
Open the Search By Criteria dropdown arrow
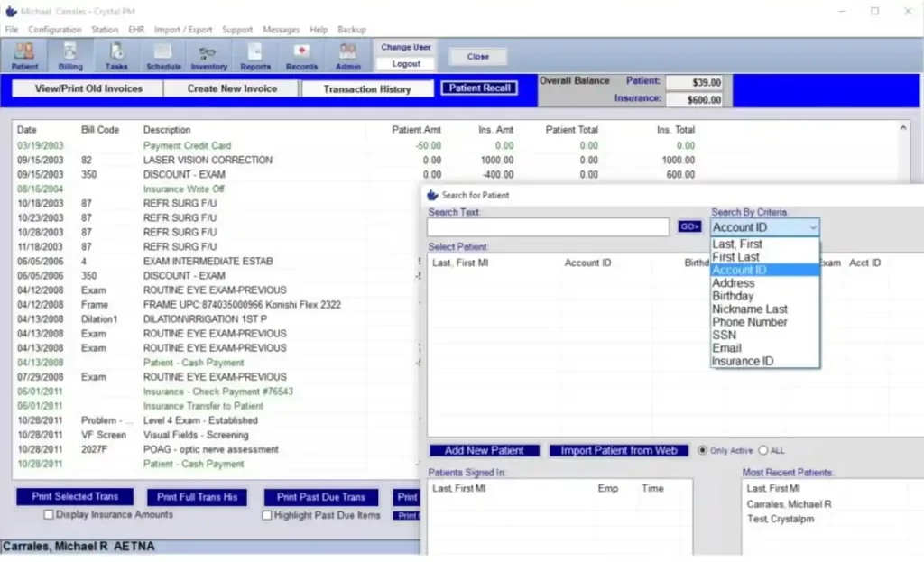pyautogui.click(x=815, y=226)
